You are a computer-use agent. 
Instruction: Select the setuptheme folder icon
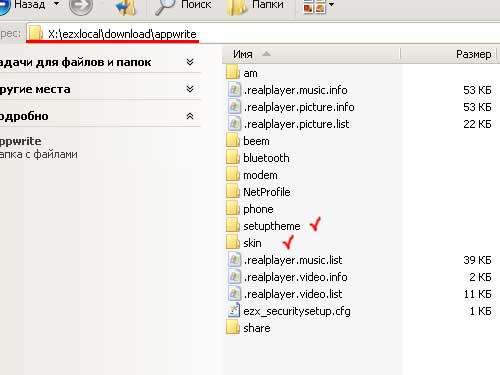[x=233, y=226]
